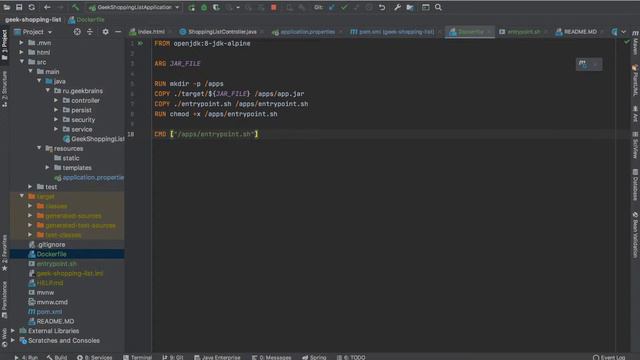Screen dimensions: 640x360
Task: Click the collapse all icon in Project panel
Action: [90, 32]
